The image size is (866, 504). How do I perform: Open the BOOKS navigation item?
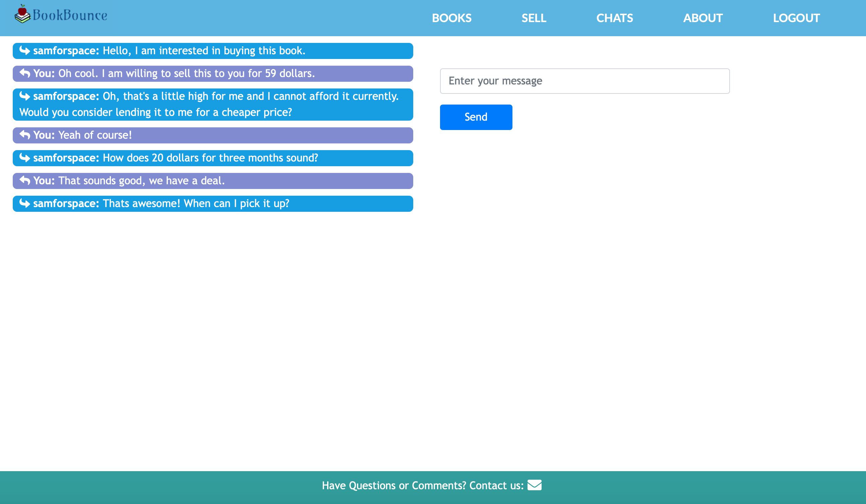[x=451, y=18]
